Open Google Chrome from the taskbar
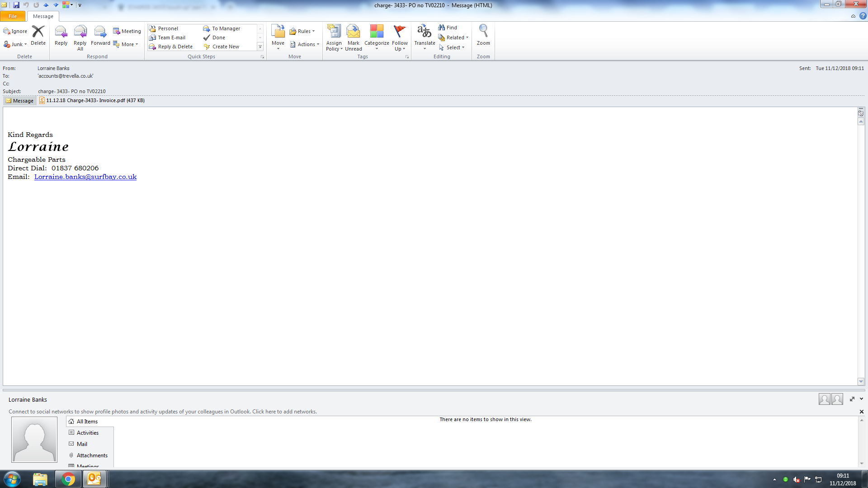The width and height of the screenshot is (868, 488). (68, 479)
